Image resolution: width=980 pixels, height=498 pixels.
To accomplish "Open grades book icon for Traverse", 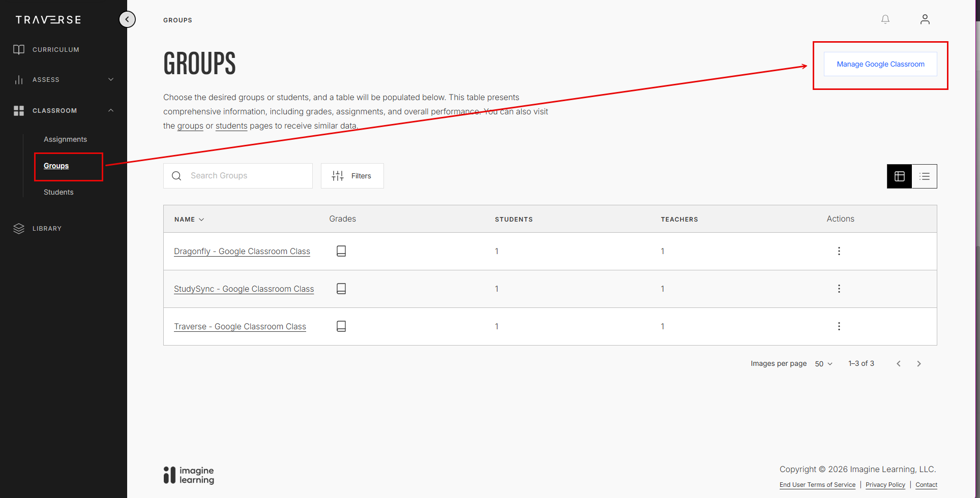I will (341, 326).
